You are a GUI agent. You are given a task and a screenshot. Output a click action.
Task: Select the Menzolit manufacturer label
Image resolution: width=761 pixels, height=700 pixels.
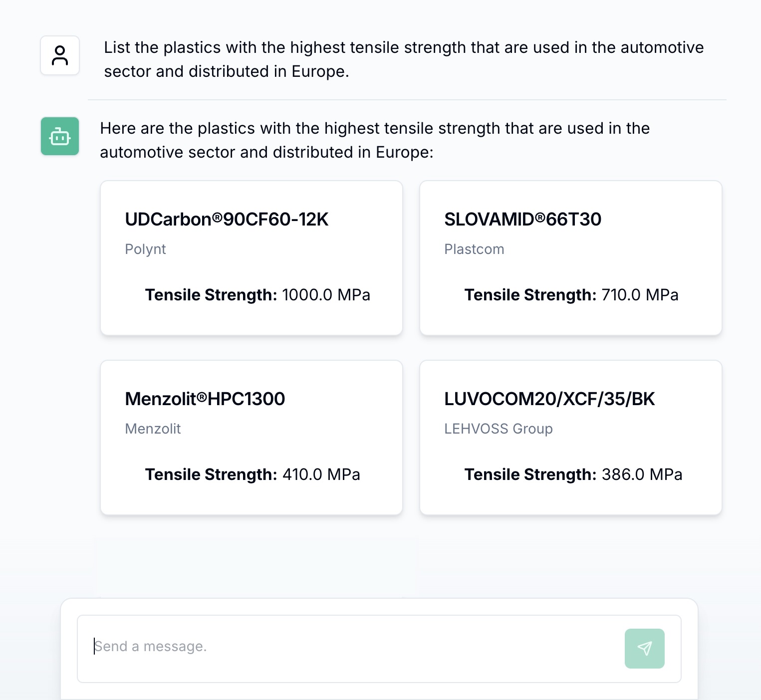click(153, 429)
